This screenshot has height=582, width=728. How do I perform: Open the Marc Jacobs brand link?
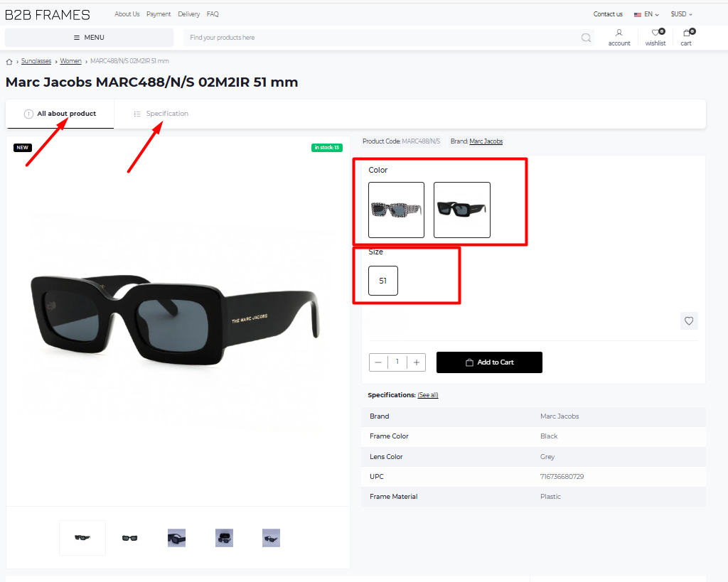pyautogui.click(x=486, y=141)
